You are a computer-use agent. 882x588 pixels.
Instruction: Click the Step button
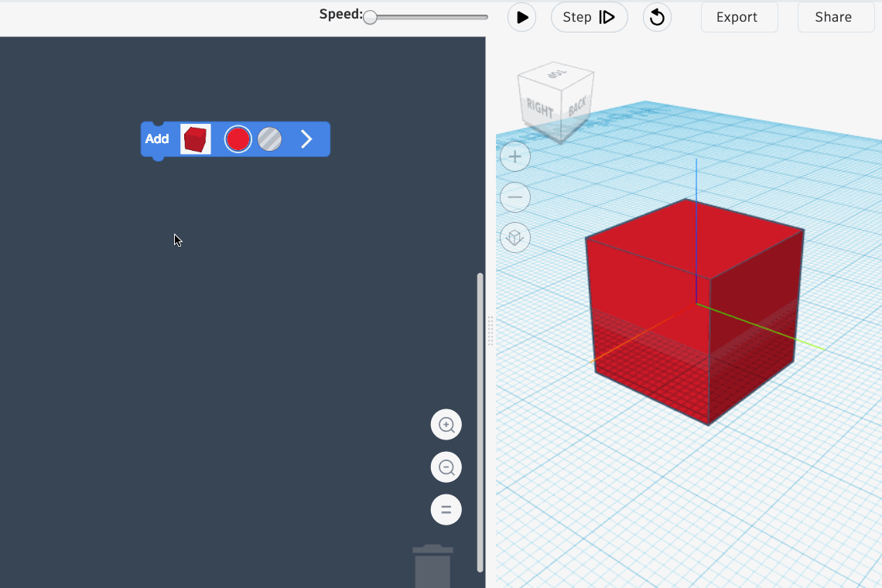(x=589, y=17)
